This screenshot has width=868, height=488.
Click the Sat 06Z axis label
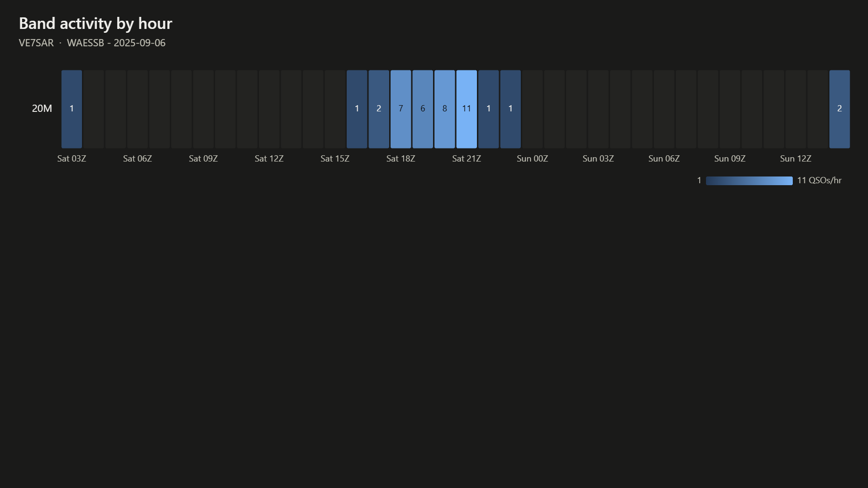pyautogui.click(x=137, y=159)
